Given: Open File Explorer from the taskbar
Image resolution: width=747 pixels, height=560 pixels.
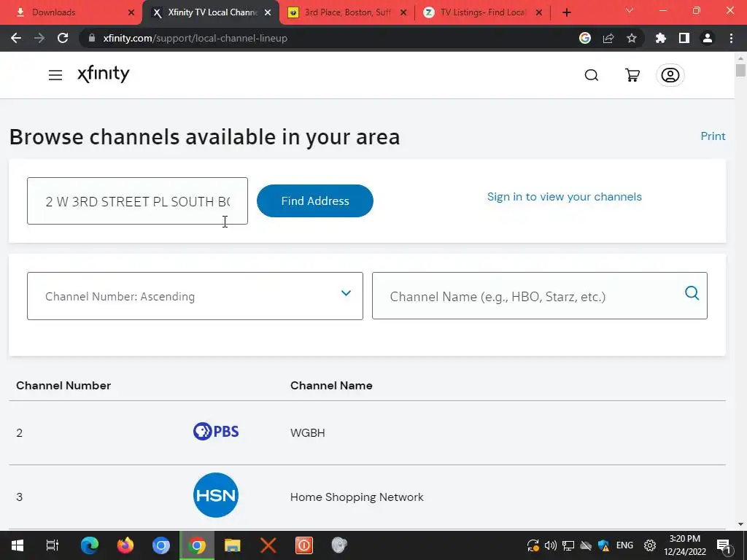Looking at the screenshot, I should [233, 545].
